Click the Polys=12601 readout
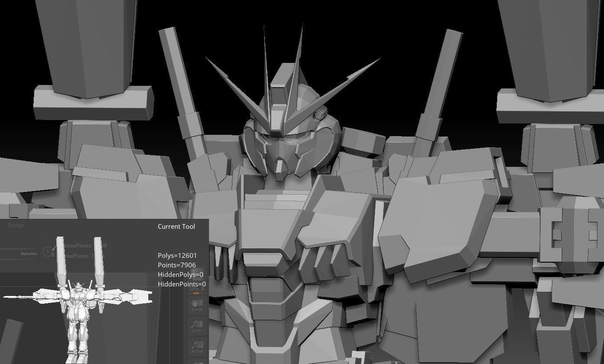Screen dimensions: 604x364 pyautogui.click(x=177, y=255)
